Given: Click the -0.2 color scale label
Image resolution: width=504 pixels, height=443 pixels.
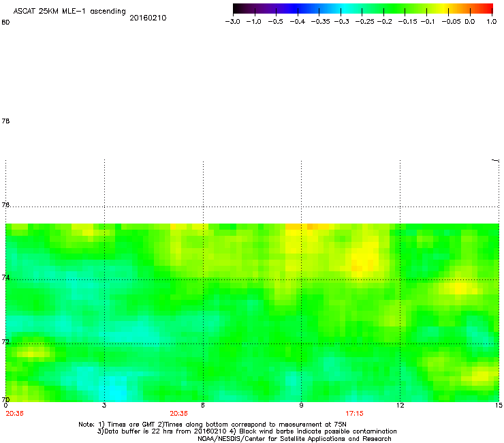Looking at the screenshot, I should (385, 22).
